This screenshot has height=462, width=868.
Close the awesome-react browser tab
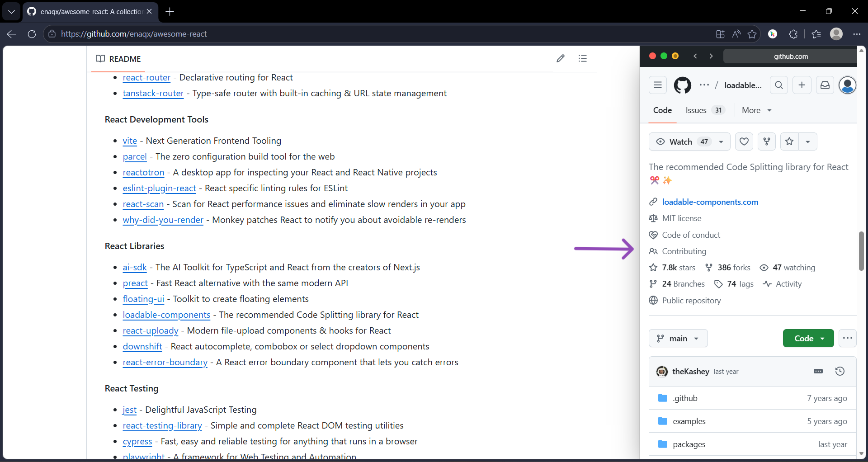149,12
